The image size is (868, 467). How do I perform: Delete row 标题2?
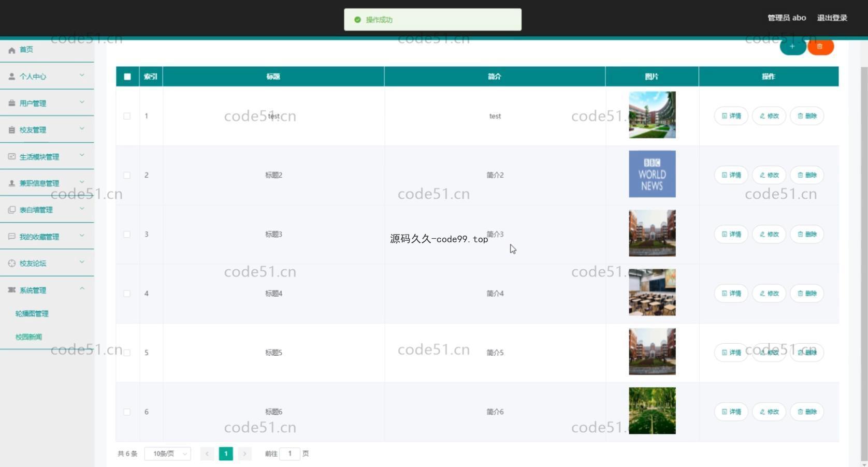coord(807,175)
